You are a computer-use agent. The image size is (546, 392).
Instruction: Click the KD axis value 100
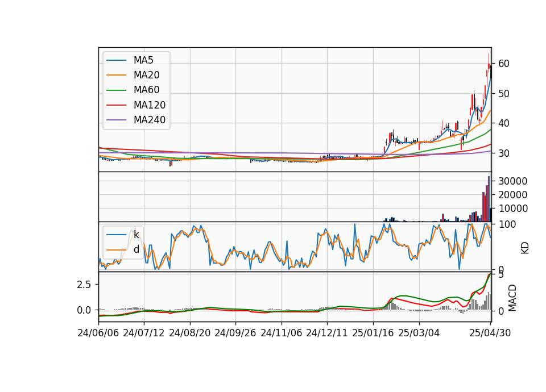click(507, 224)
